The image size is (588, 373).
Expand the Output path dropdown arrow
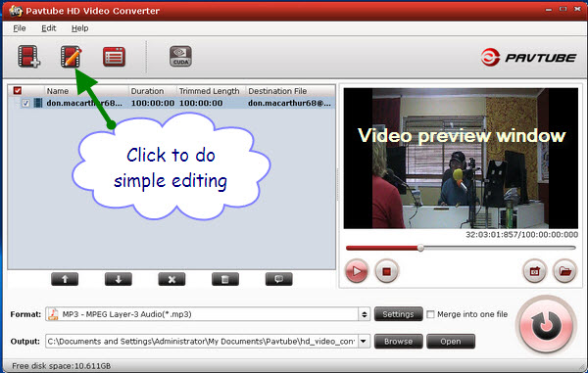pos(364,341)
